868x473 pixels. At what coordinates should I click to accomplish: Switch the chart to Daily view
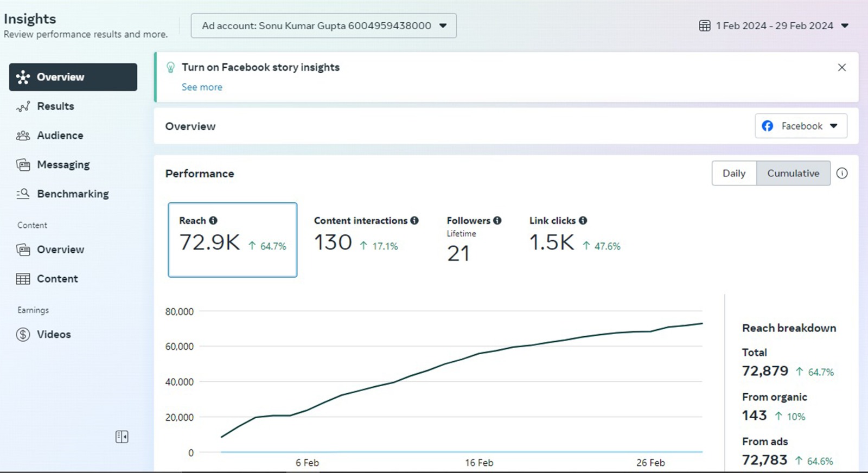click(x=733, y=173)
